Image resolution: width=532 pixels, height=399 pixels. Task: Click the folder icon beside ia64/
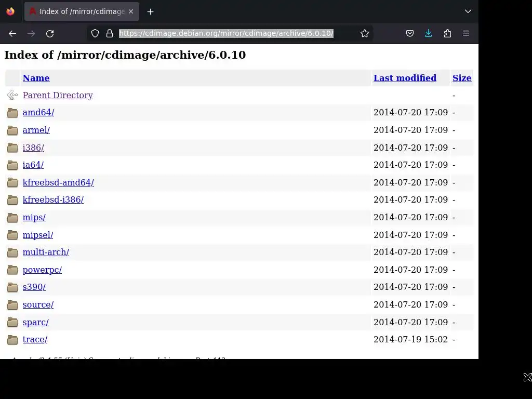pyautogui.click(x=12, y=165)
